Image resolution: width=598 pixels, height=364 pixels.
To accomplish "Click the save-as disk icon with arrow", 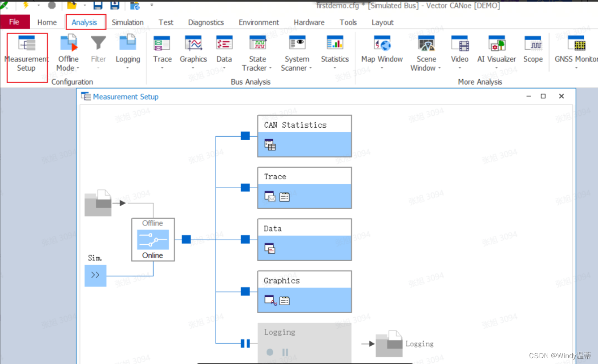I will (115, 5).
